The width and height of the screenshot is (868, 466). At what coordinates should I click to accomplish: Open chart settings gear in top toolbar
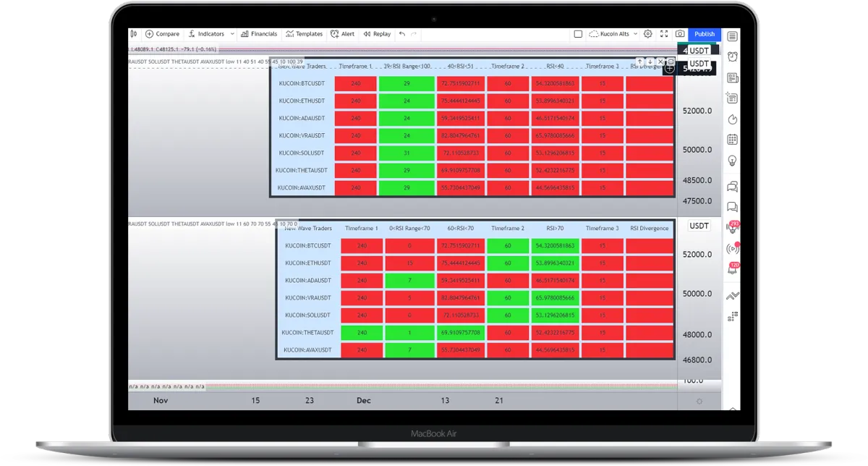(648, 34)
